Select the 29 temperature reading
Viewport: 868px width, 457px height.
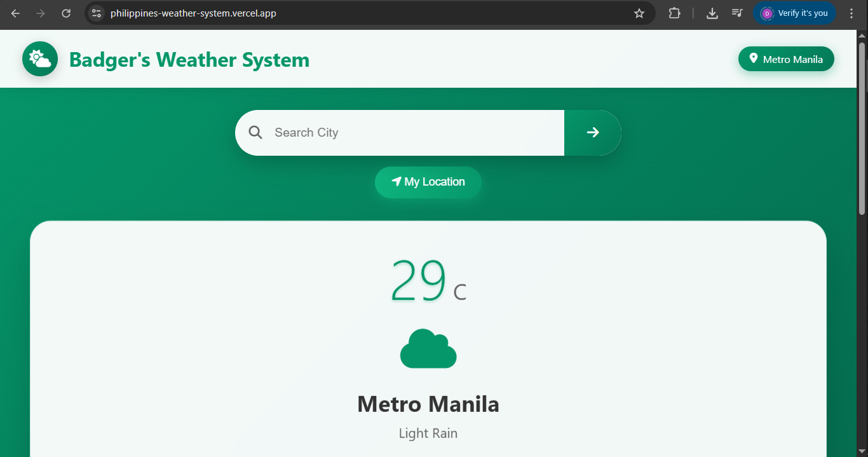pos(418,280)
